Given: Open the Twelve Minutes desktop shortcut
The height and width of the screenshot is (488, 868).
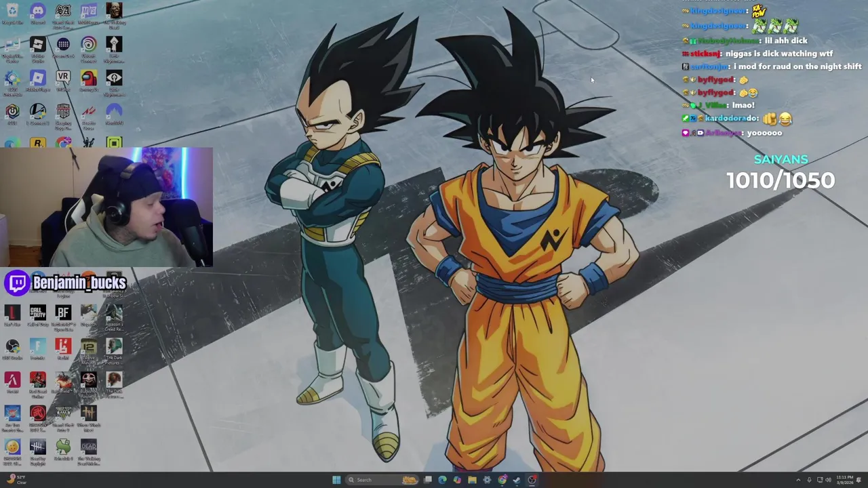Looking at the screenshot, I should coord(88,351).
